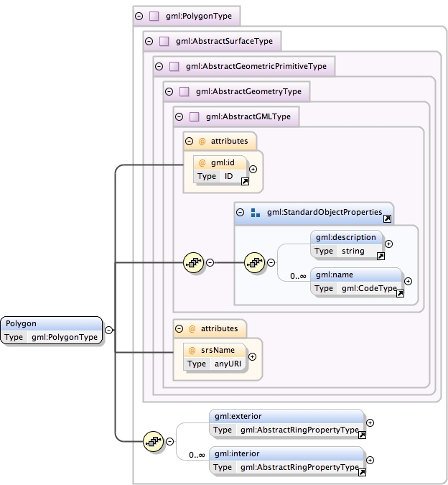Click the sequence compositor left of StandardObjectProperties

(194, 262)
